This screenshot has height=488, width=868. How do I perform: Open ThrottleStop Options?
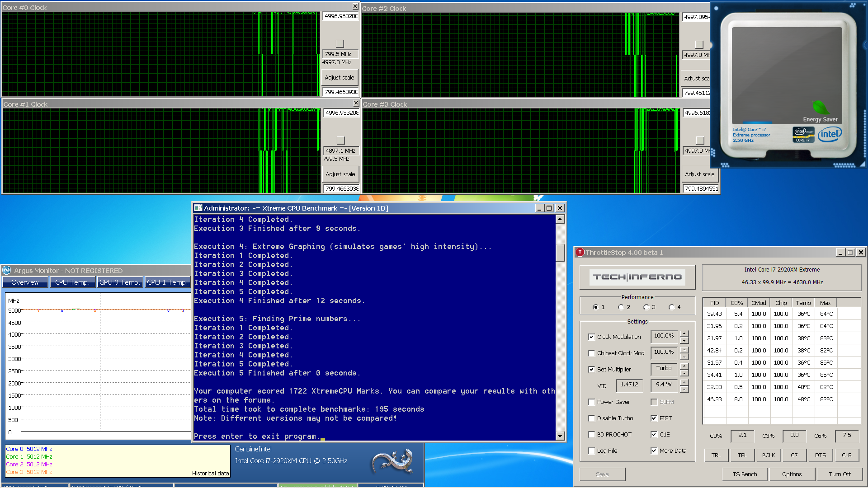(792, 474)
